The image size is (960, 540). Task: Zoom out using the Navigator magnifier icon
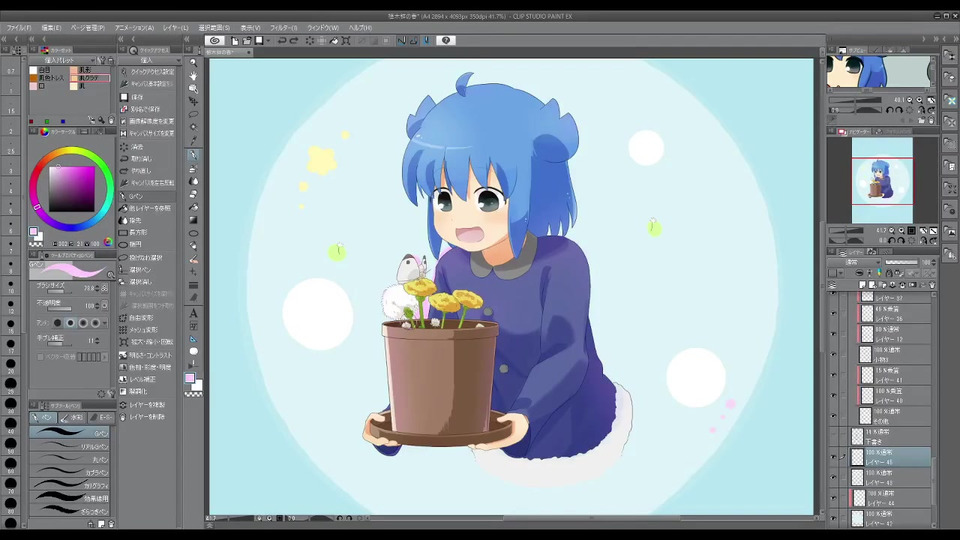[x=891, y=231]
